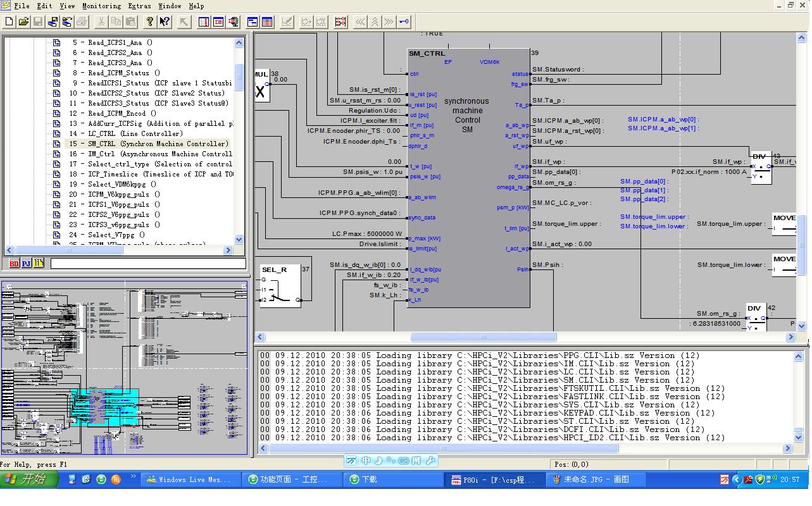The image size is (812, 506).
Task: Toggle the yellow lib view button
Action: [x=39, y=263]
